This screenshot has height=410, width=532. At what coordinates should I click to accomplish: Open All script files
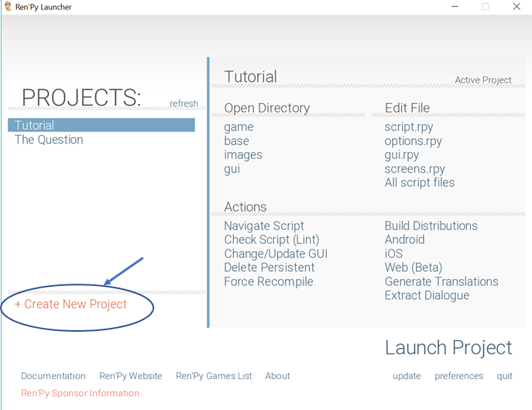click(x=420, y=182)
